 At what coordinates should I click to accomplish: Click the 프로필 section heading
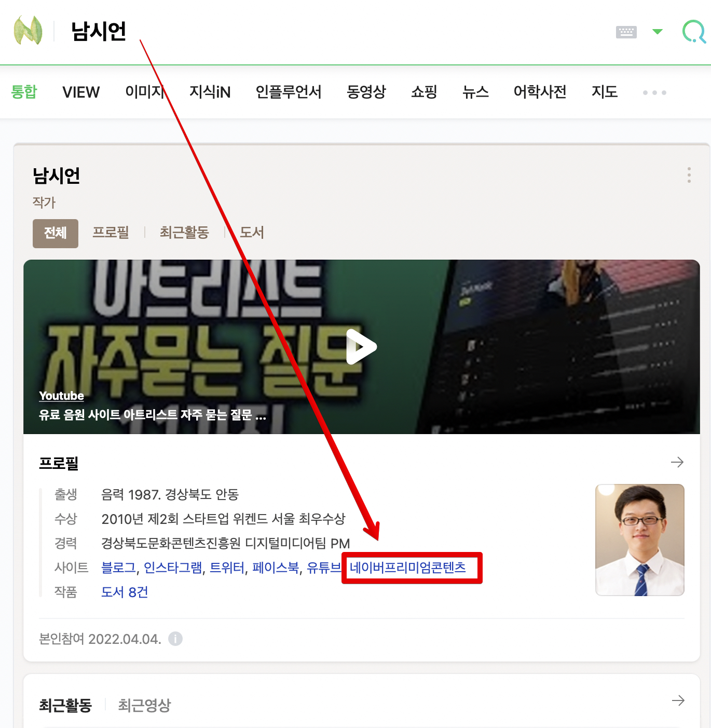point(59,463)
